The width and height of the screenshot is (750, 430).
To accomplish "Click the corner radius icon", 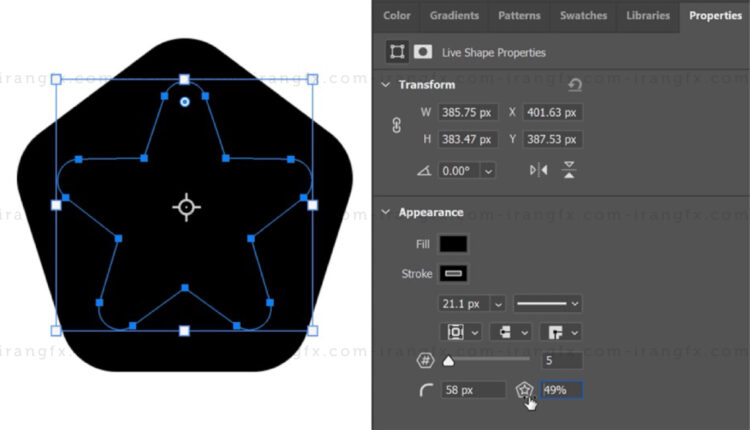I will tap(426, 390).
